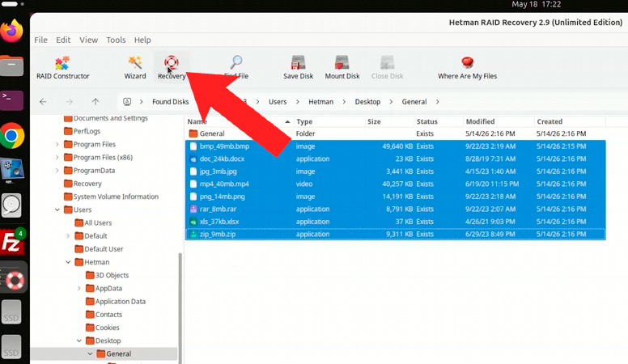Select System Volume Information folder
Image resolution: width=628 pixels, height=364 pixels.
112,197
